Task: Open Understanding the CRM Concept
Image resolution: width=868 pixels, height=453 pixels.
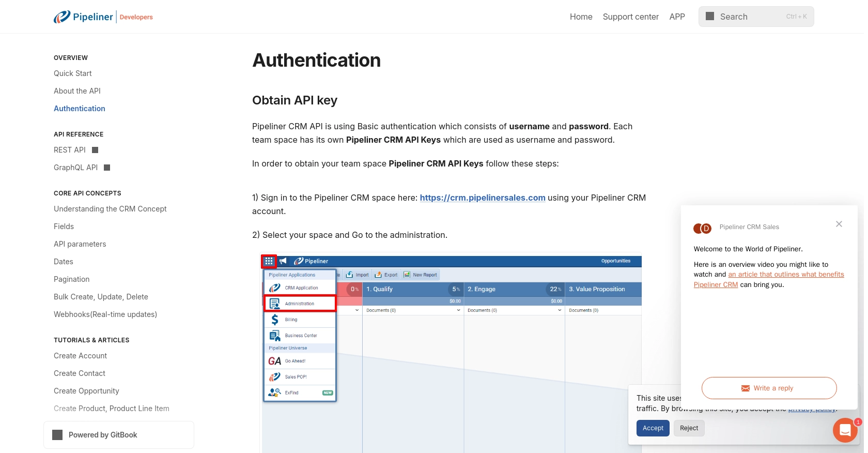Action: pos(110,209)
